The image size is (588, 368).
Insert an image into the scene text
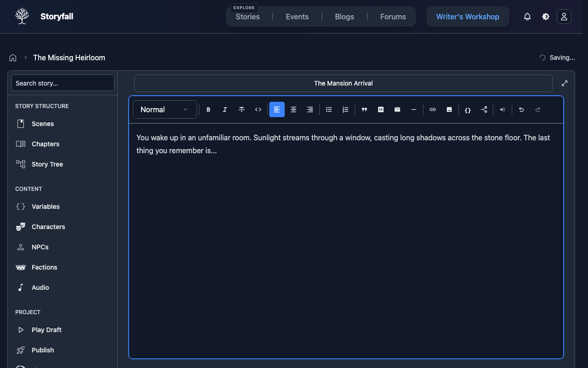pyautogui.click(x=449, y=109)
